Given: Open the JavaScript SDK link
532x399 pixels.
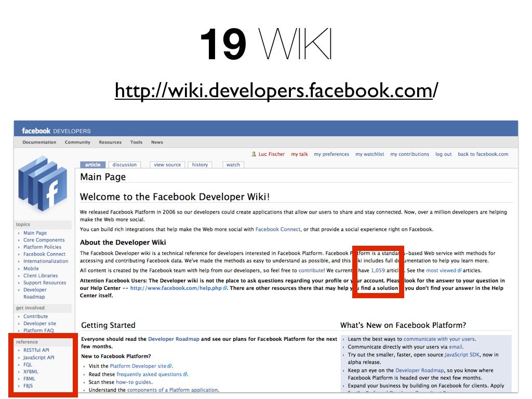Looking at the screenshot, I should click(x=462, y=354).
